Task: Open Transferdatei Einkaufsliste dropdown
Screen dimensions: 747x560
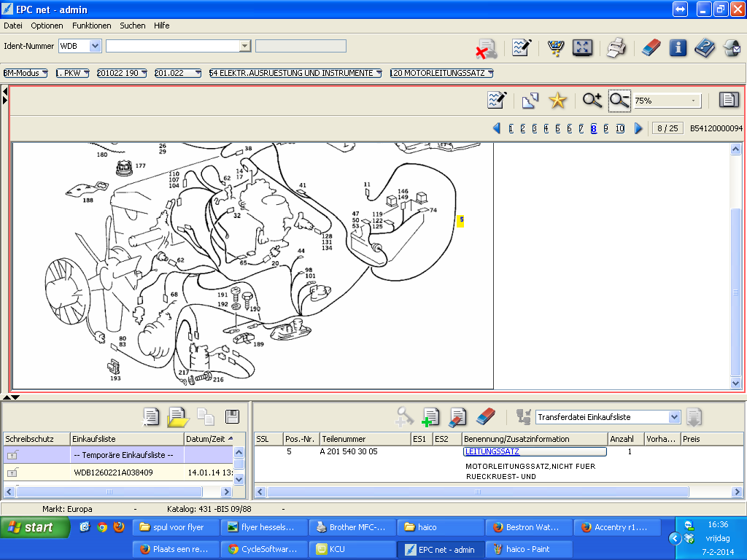Action: pos(674,417)
